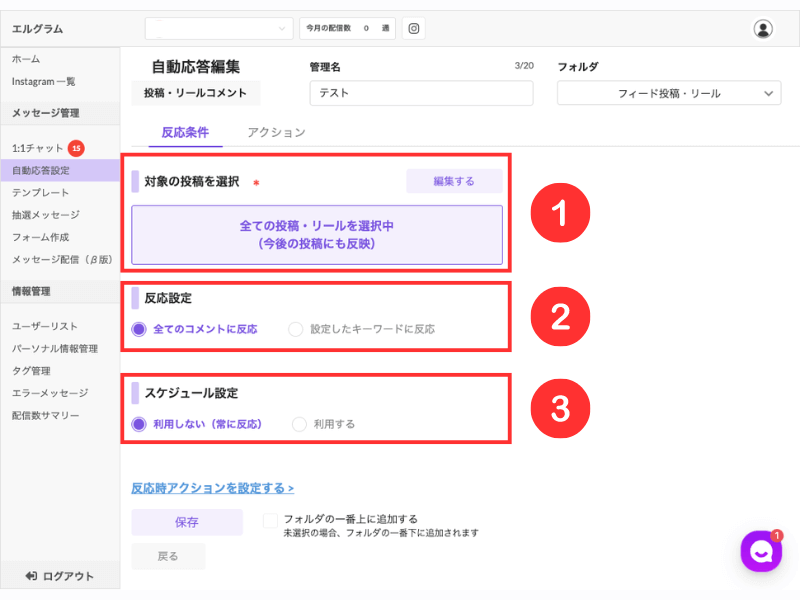
Task: Select 設定したキーワードに反応 radio button
Action: pyautogui.click(x=295, y=329)
